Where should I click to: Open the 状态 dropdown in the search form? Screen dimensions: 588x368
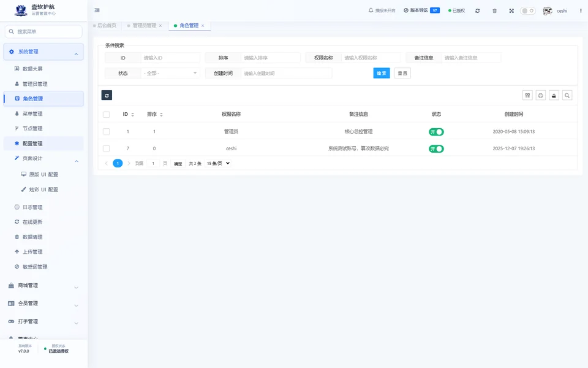(171, 73)
